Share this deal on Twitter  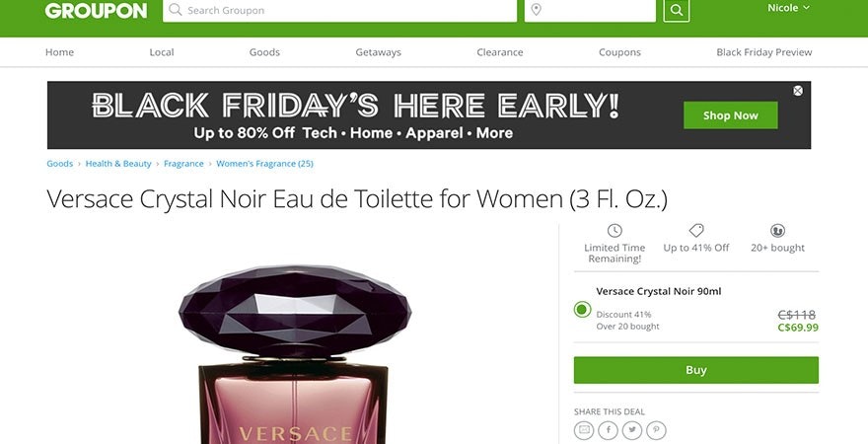(x=632, y=430)
